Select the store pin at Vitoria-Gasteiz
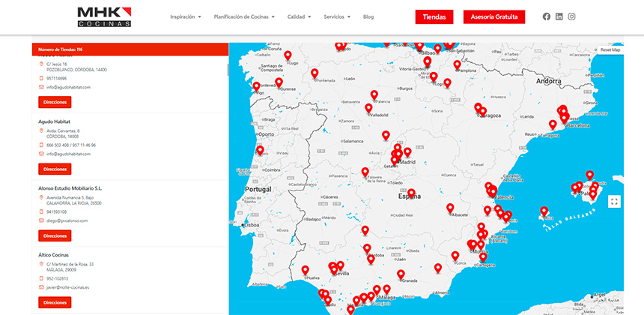Viewport: 644px width, 315px height. click(428, 62)
